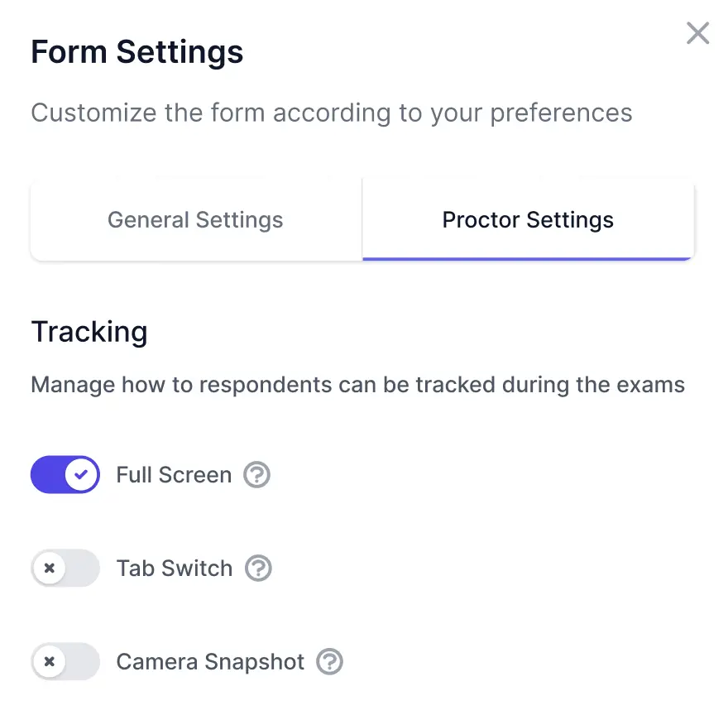Click the tracking description text under Tracking
728x715 pixels.
pyautogui.click(x=357, y=384)
